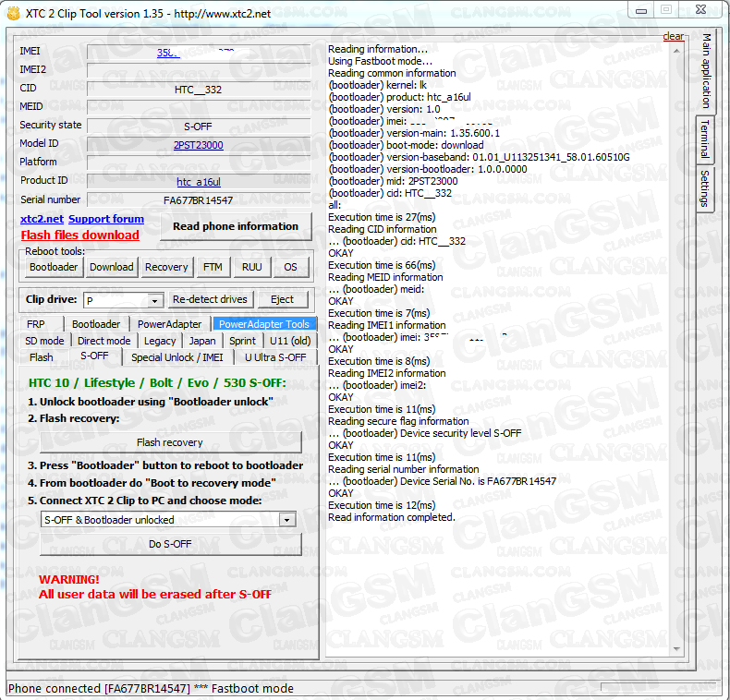Image resolution: width=730 pixels, height=700 pixels.
Task: Open the PowerAdapter tab
Action: (169, 324)
